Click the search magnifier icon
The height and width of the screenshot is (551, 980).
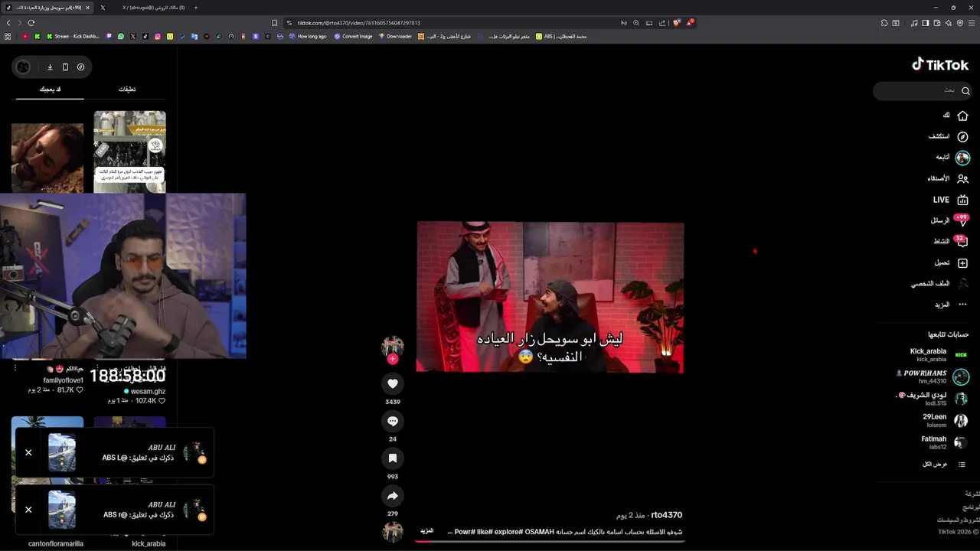click(965, 91)
